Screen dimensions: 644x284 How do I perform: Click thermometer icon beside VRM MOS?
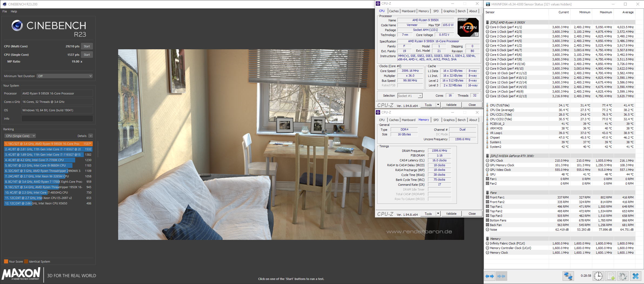tap(487, 128)
